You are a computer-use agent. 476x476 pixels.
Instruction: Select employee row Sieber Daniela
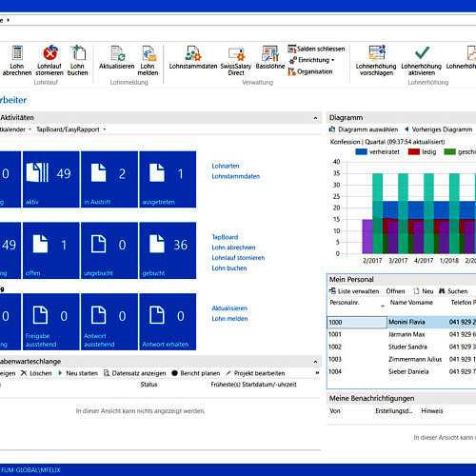tap(402, 371)
